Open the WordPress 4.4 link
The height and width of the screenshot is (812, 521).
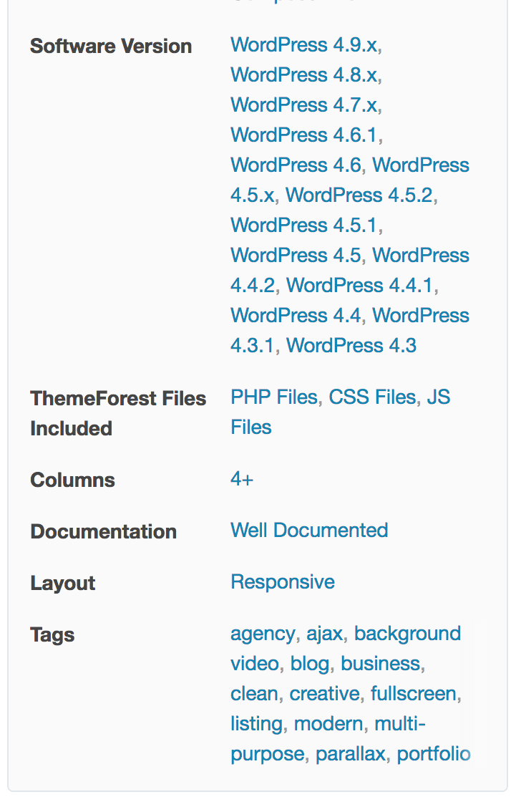click(296, 315)
